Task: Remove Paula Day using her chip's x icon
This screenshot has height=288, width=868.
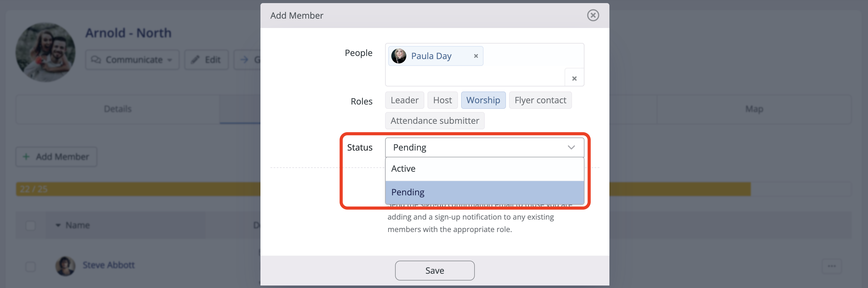Action: (475, 56)
